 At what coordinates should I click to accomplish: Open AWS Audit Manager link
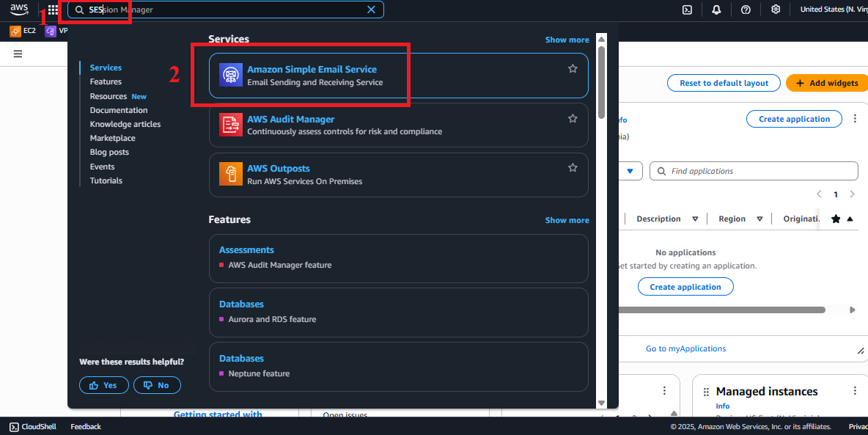point(290,119)
